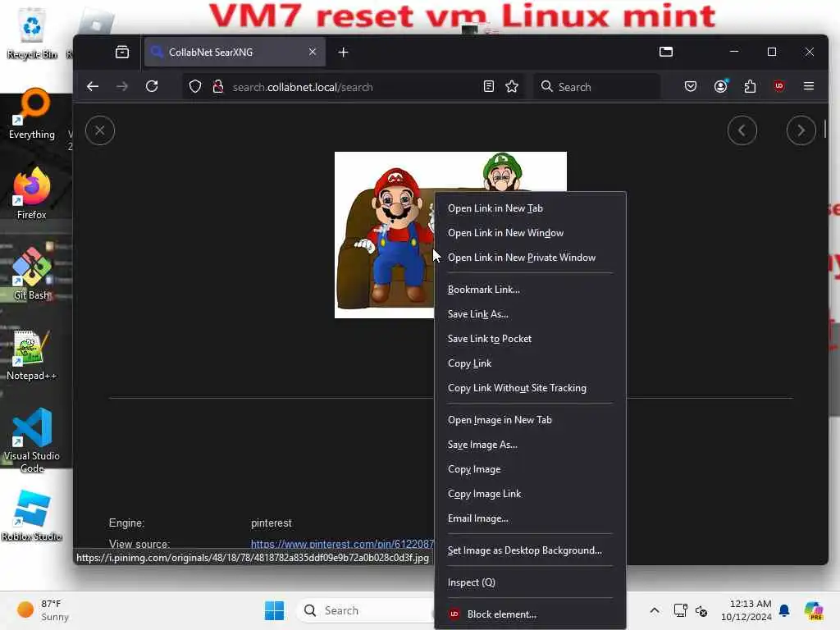840x630 pixels.
Task: Close the image detail view
Action: click(99, 130)
